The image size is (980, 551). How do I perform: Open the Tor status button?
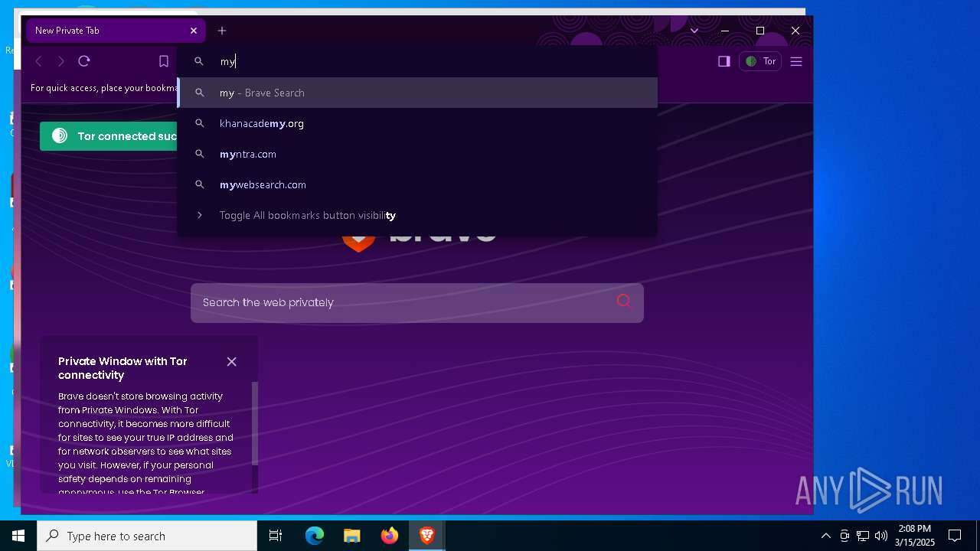click(x=760, y=61)
